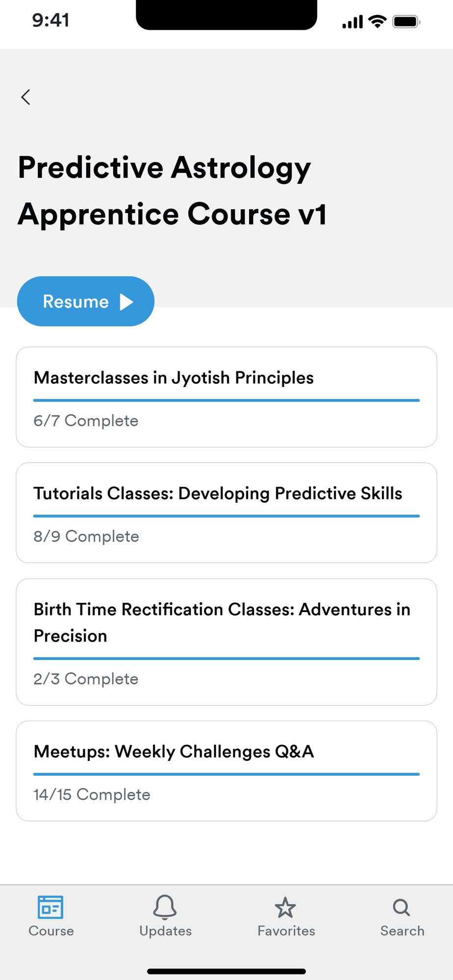Screen dimensions: 453x980
Task: Switch to the Favorites tab label
Action: coord(286,931)
